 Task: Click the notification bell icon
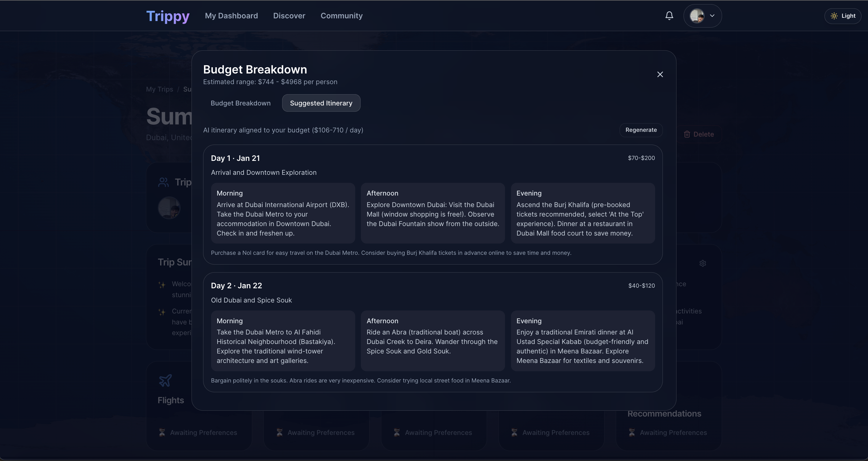point(669,15)
